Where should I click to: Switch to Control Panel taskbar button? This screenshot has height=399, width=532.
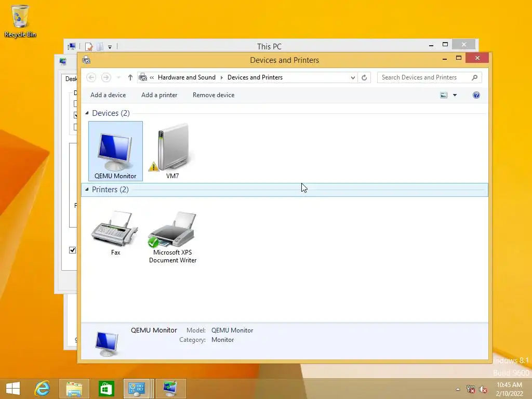pyautogui.click(x=137, y=389)
